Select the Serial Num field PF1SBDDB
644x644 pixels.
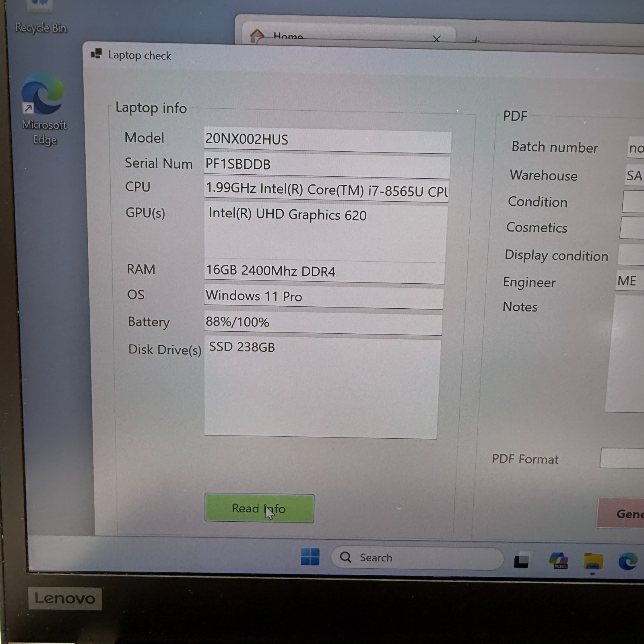tap(327, 166)
